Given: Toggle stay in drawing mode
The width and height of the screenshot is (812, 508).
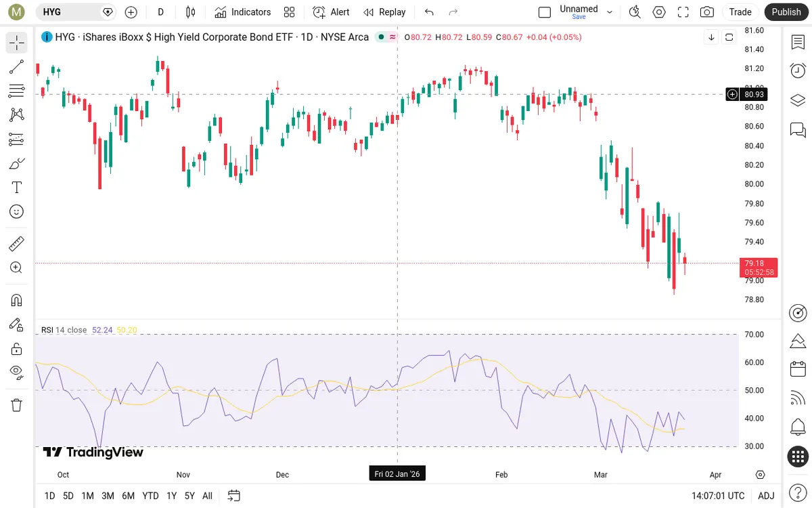Looking at the screenshot, I should point(17,324).
